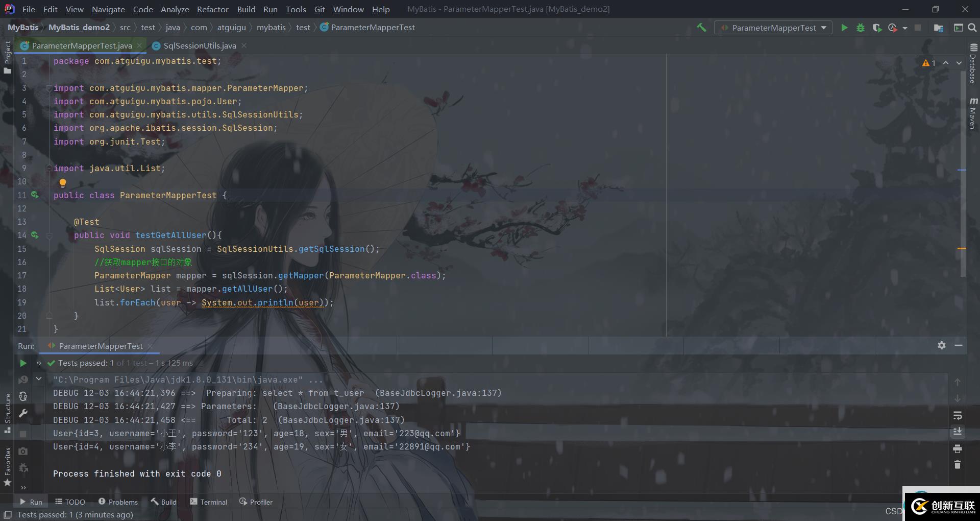
Task: Open Search Everywhere magnifier icon
Action: click(972, 28)
